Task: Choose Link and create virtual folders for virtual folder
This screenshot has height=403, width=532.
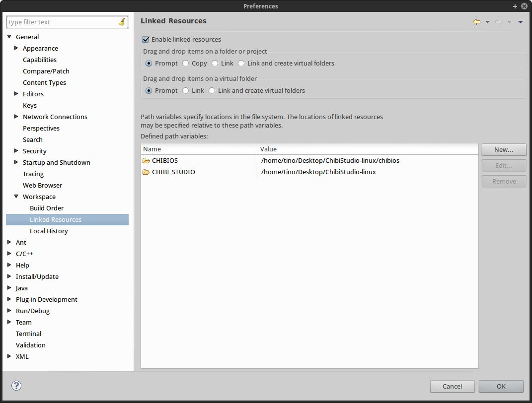Action: click(x=212, y=90)
